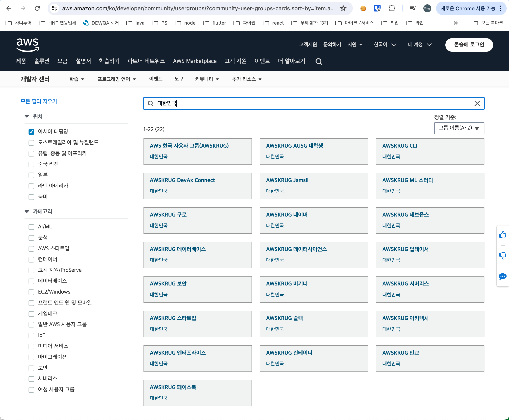This screenshot has width=509, height=420.
Task: Open the AWSKRUG 서버리스 group card
Action: pyautogui.click(x=430, y=290)
